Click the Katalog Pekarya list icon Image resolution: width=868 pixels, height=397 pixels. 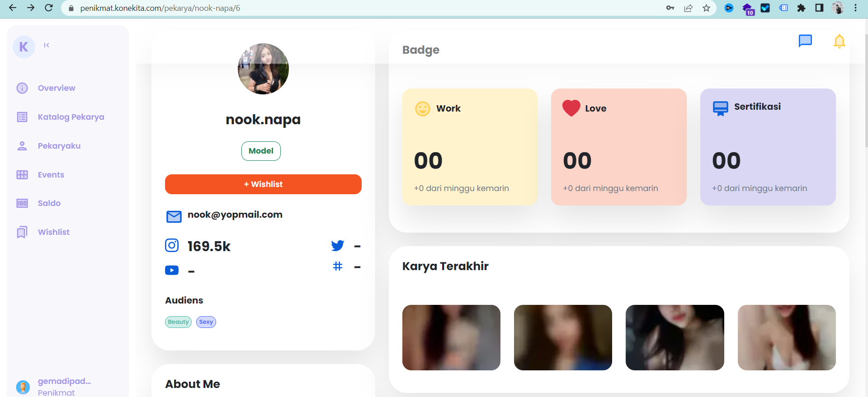[22, 117]
